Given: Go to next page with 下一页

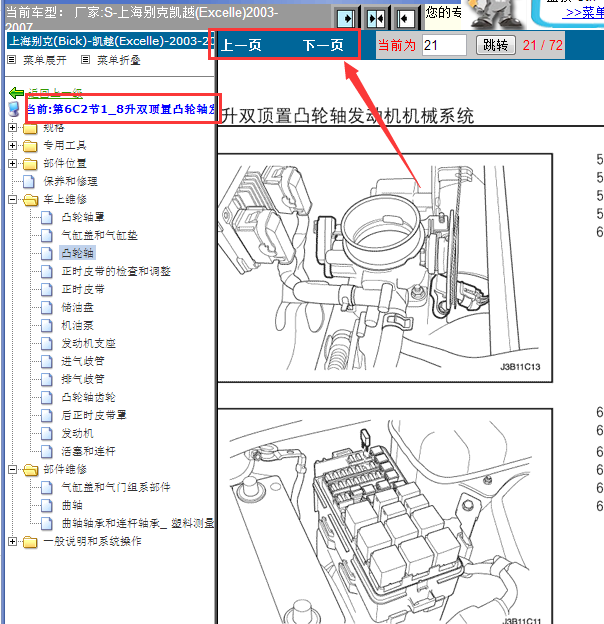Looking at the screenshot, I should [323, 45].
